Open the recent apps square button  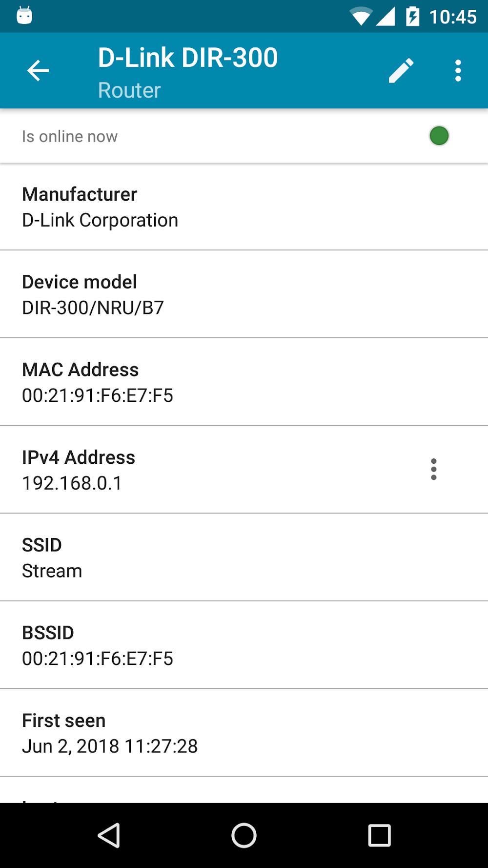[379, 835]
